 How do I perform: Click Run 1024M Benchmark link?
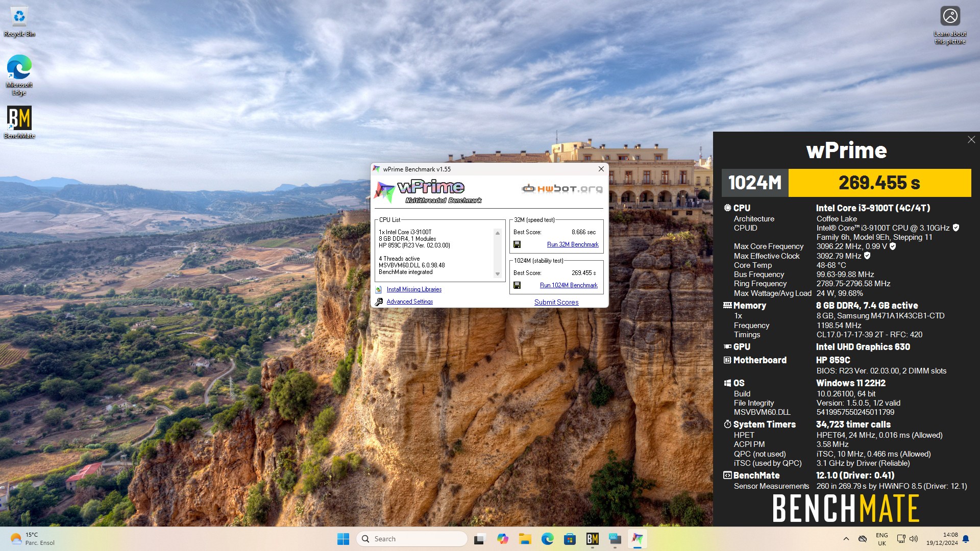569,285
